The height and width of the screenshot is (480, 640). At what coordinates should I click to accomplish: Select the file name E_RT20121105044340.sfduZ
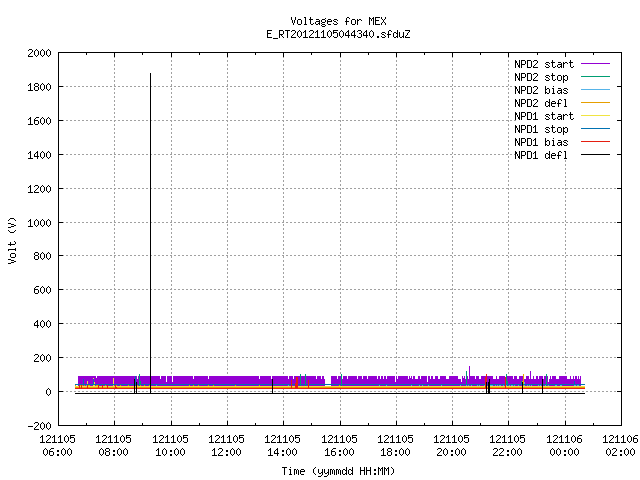[x=338, y=34]
